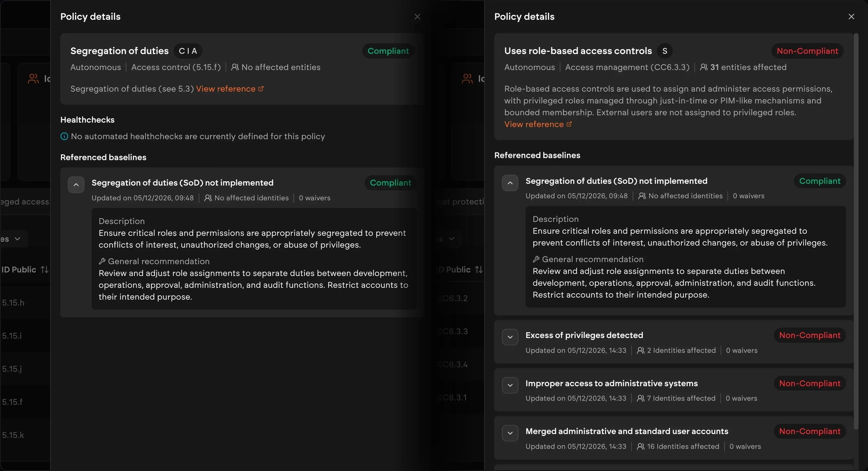Expand Improper access to administrative systems baseline
This screenshot has width=868, height=471.
pos(510,385)
